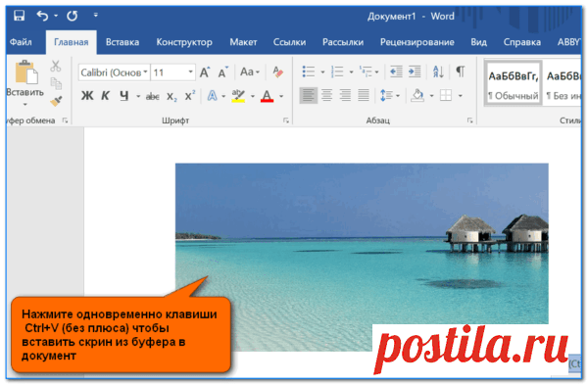This screenshot has height=385, width=588.
Task: Apply the Обычный style
Action: tap(513, 84)
